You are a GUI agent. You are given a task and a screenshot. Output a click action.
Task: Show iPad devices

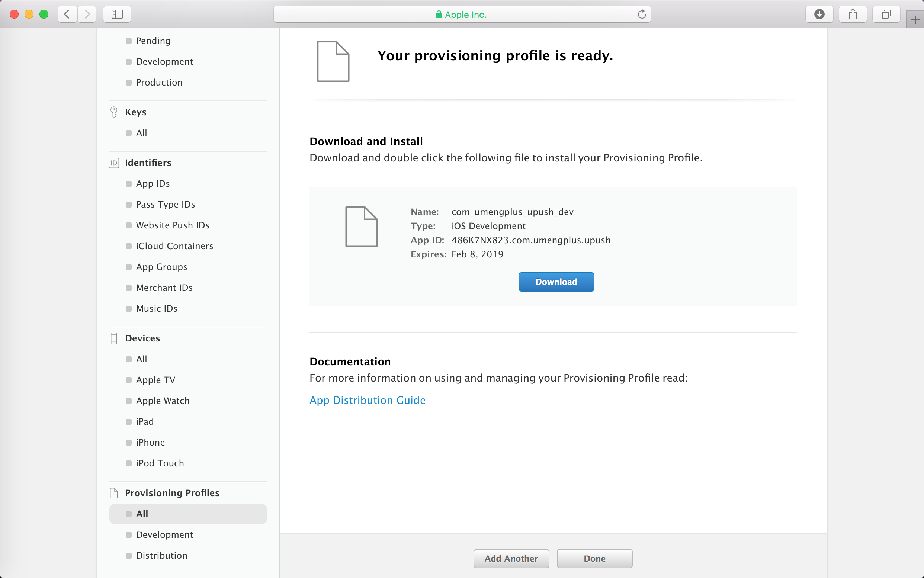point(144,422)
